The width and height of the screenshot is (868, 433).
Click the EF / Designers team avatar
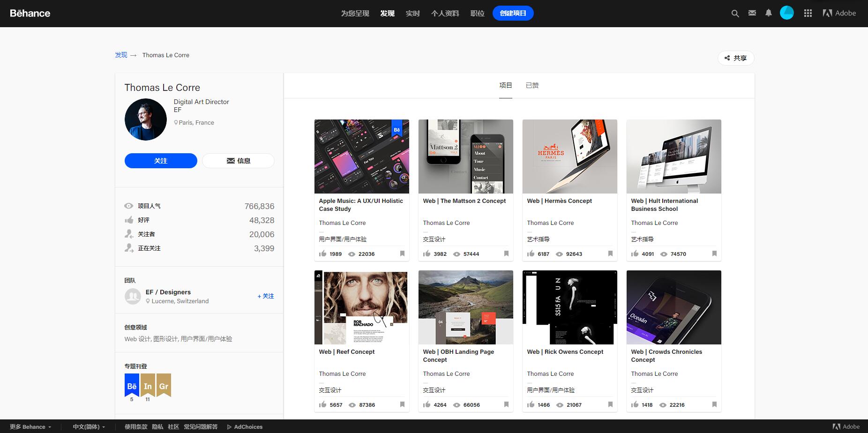pos(133,296)
